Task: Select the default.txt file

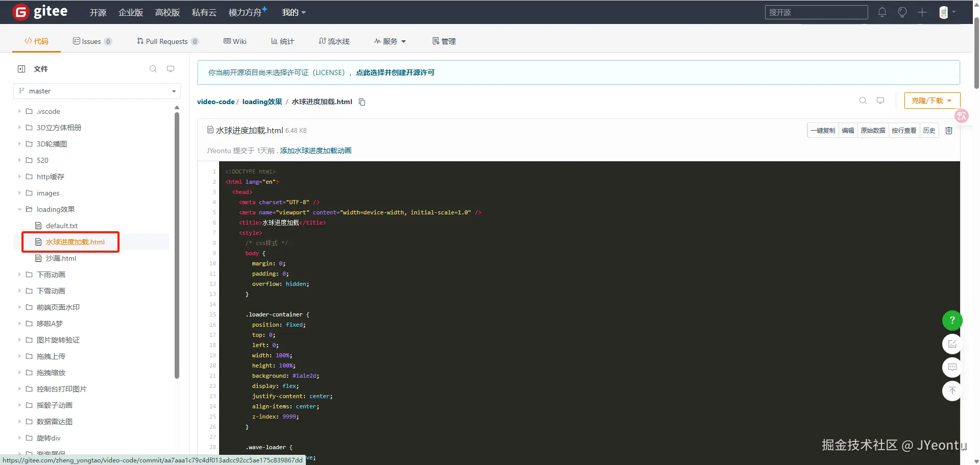Action: click(x=62, y=226)
